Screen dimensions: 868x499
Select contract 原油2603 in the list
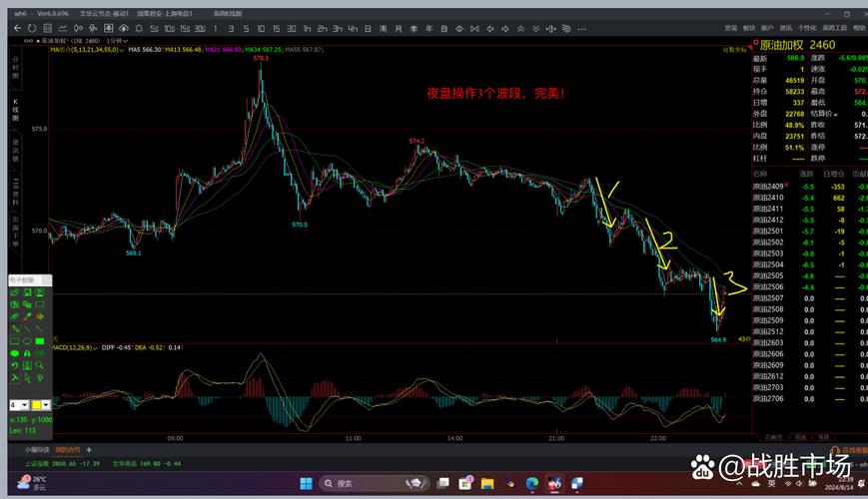(x=768, y=342)
